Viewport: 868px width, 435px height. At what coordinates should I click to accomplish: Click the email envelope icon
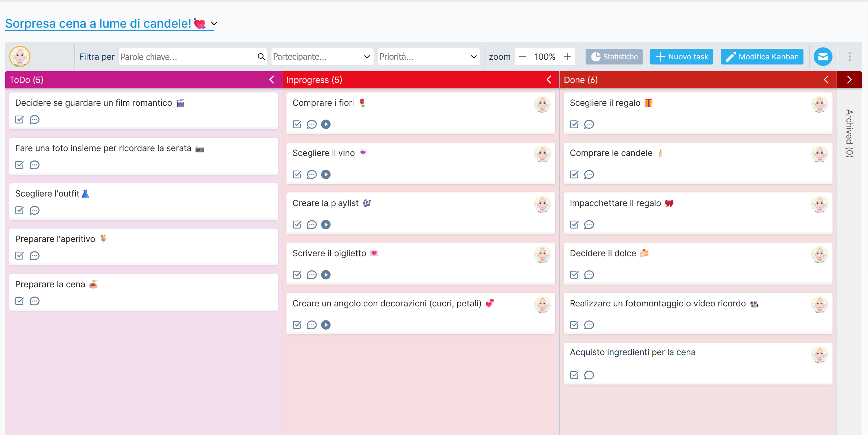click(823, 56)
